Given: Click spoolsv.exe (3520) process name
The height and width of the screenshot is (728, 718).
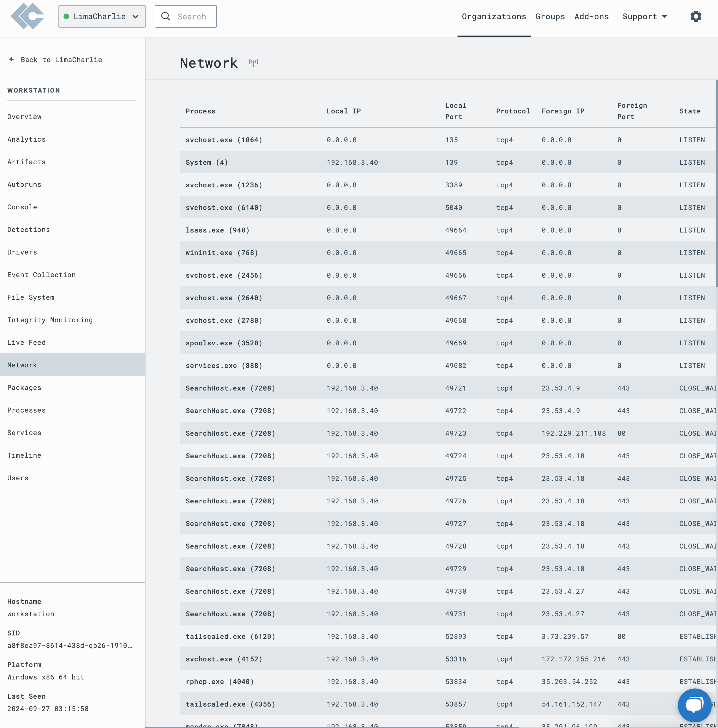Looking at the screenshot, I should (x=224, y=343).
